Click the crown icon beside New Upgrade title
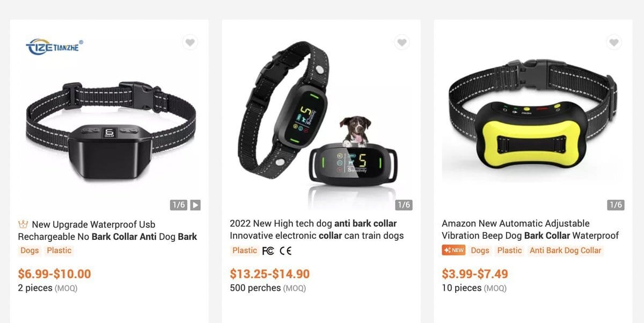This screenshot has height=323, width=644. click(23, 224)
